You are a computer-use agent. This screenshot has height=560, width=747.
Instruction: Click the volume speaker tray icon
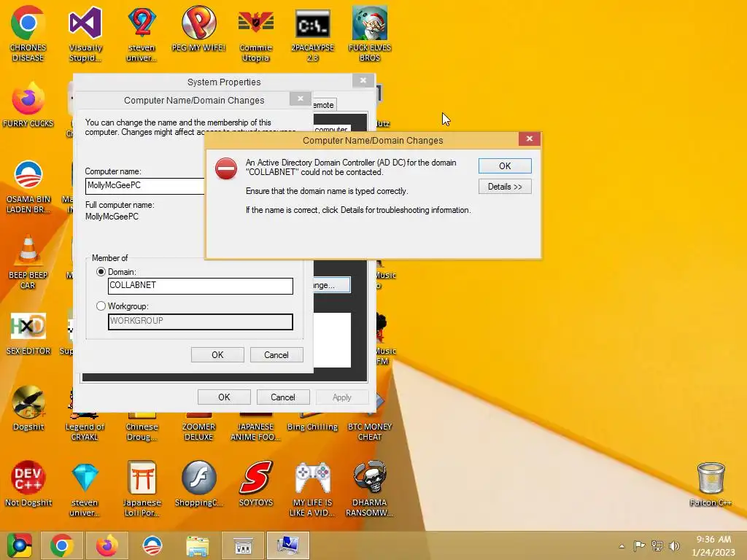pyautogui.click(x=673, y=545)
